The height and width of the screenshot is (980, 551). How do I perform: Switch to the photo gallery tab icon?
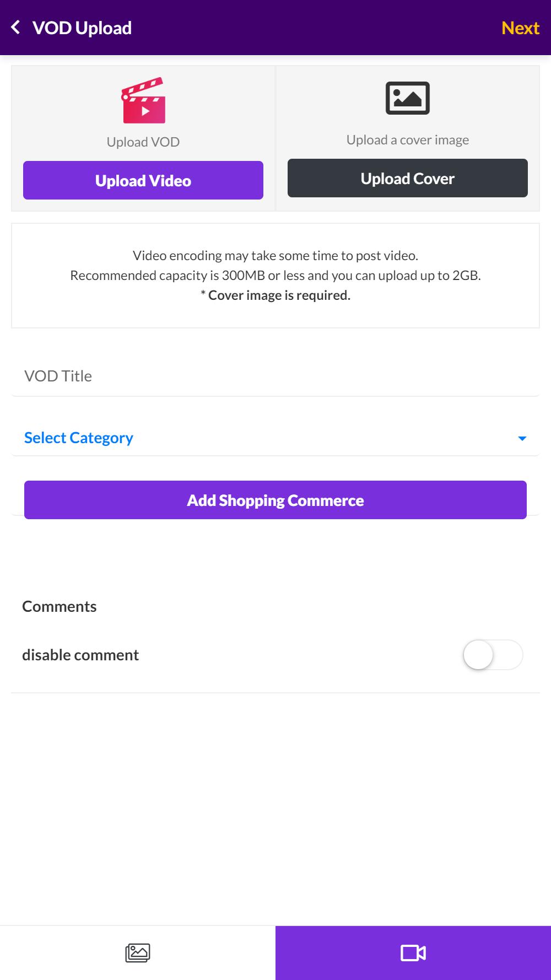click(138, 952)
